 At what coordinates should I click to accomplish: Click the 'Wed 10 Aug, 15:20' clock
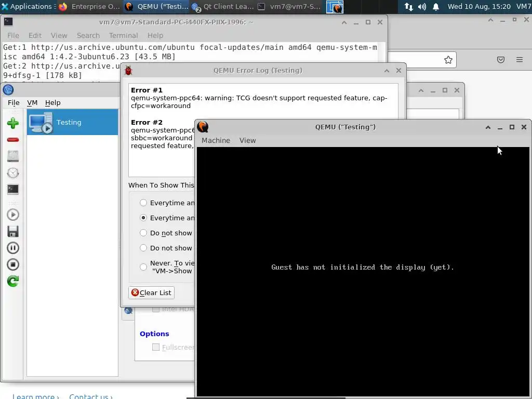pos(478,6)
